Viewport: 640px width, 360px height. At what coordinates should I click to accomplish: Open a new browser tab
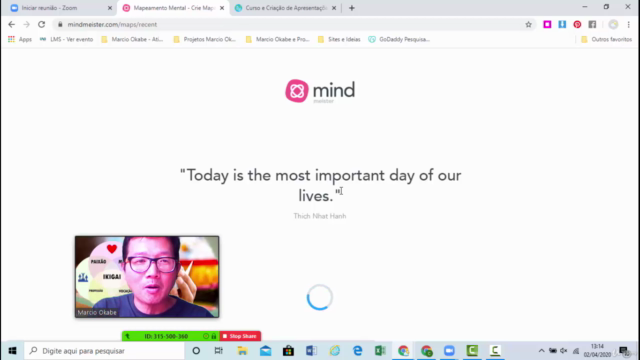pos(351,8)
